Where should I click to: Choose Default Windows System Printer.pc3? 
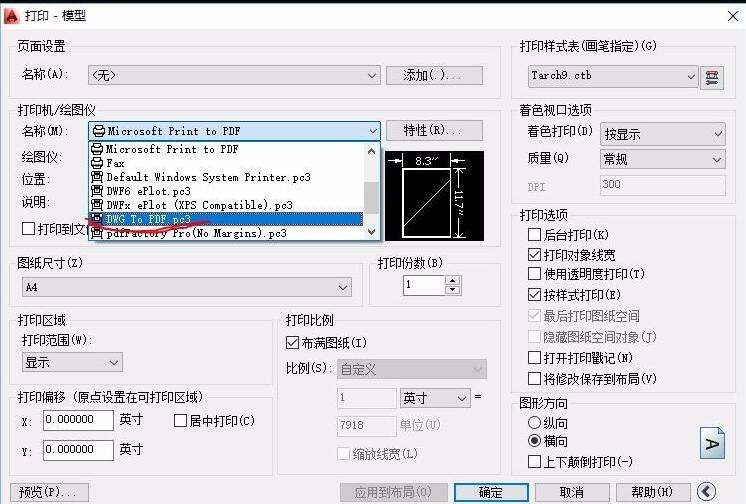point(226,177)
